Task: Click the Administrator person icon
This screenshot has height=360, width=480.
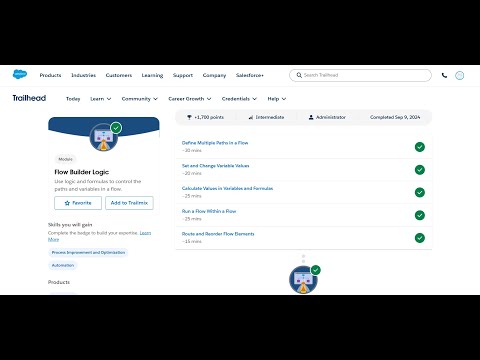Action: (311, 117)
